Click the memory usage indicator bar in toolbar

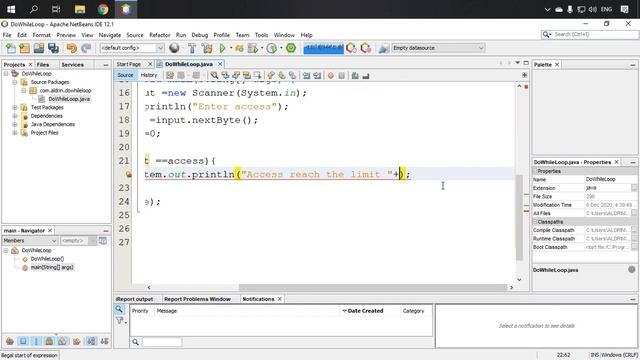pyautogui.click(x=323, y=48)
